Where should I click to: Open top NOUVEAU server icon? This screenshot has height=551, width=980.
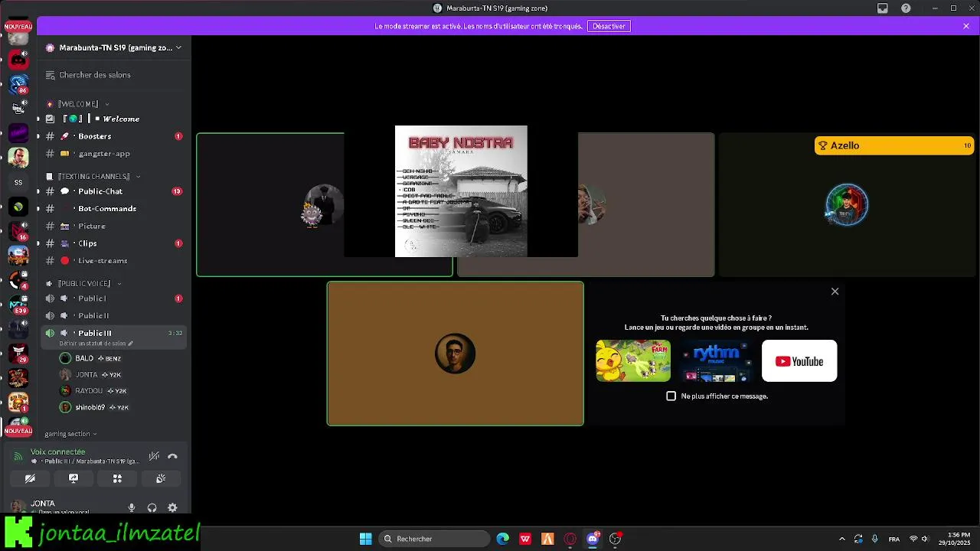click(18, 32)
